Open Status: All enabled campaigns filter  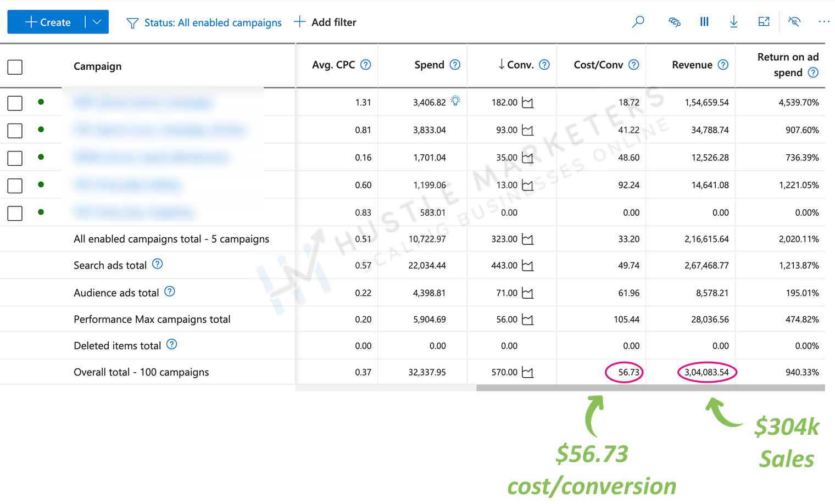click(x=213, y=23)
